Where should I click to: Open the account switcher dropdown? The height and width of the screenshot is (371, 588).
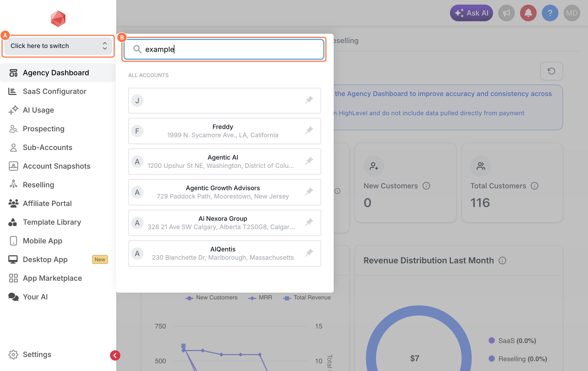coord(58,46)
